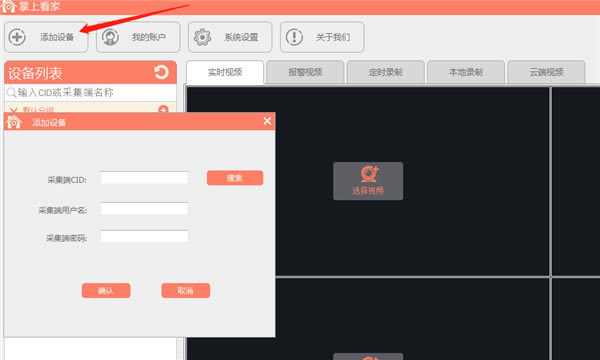Cancel with the 取消 button
This screenshot has width=600, height=360.
coord(186,291)
